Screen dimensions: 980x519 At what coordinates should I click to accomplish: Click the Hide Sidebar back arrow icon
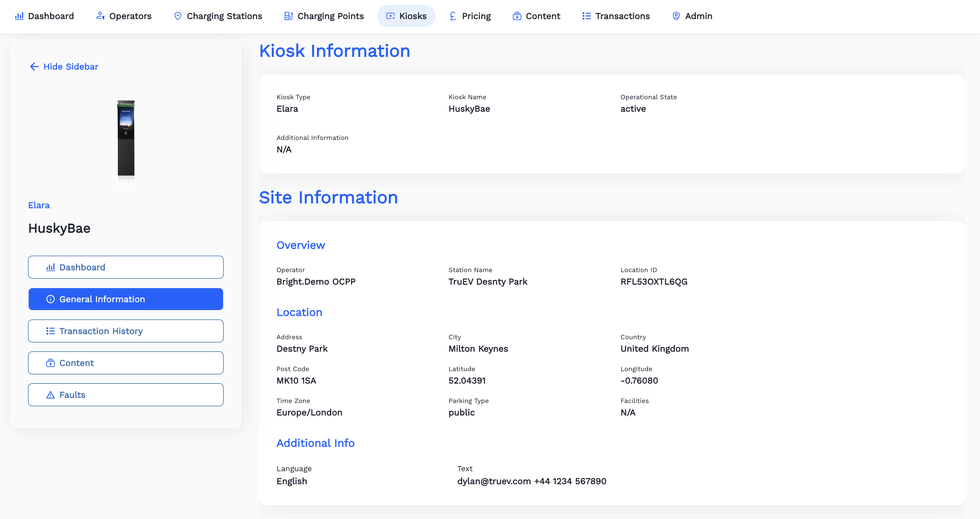point(34,67)
